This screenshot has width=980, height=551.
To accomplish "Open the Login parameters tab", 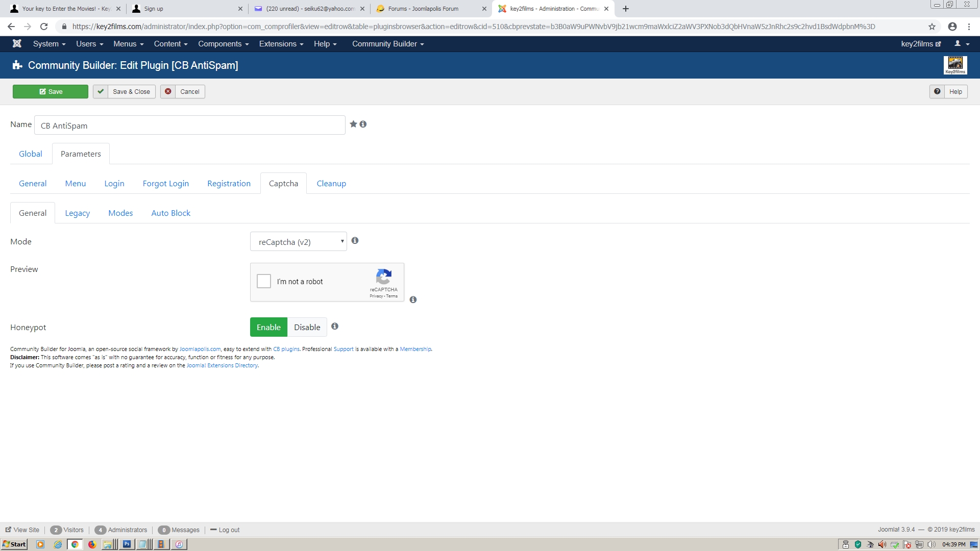I will pos(114,183).
